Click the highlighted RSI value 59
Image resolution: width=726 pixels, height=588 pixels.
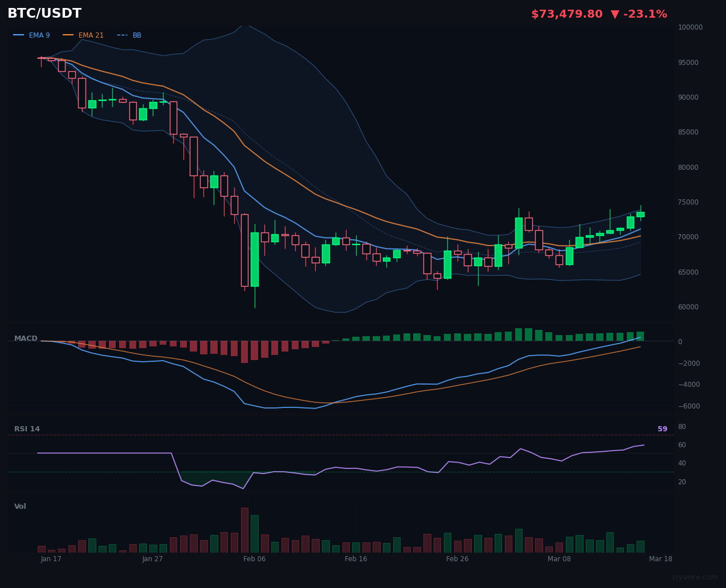pos(662,428)
